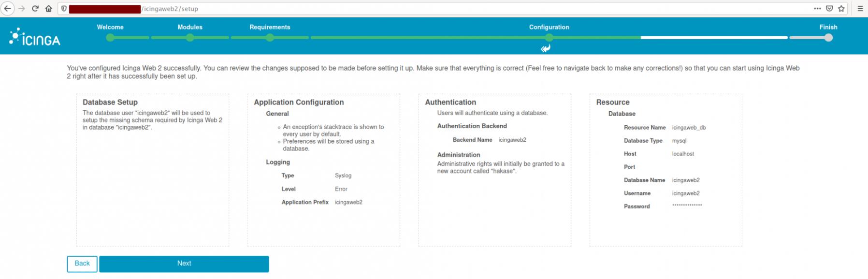The image size is (868, 279).
Task: Click the Database Name label
Action: coord(645,180)
